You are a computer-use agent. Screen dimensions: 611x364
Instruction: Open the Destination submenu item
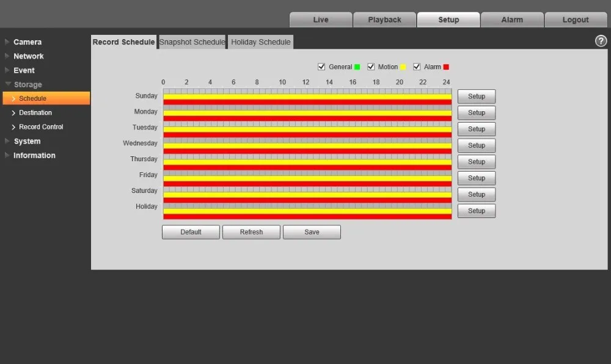35,112
